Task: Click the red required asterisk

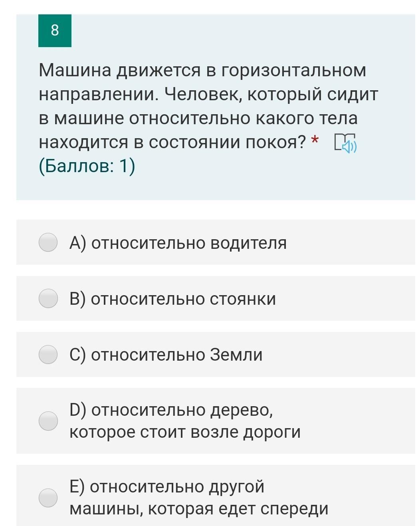Action: point(315,141)
